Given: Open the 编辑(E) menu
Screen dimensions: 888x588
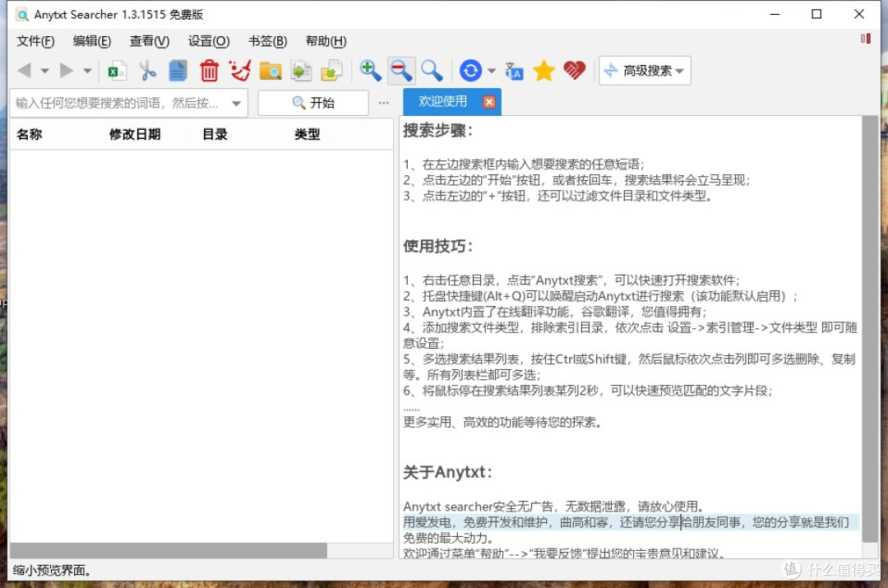Looking at the screenshot, I should pyautogui.click(x=92, y=41).
